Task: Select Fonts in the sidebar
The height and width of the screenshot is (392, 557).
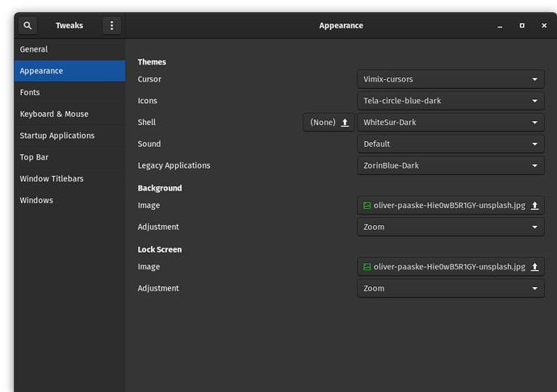Action: coord(69,93)
